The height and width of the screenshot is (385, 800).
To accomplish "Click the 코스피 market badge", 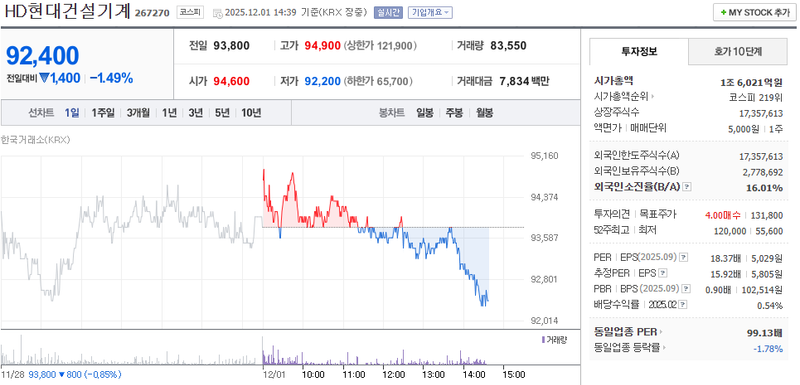I will click(x=190, y=13).
